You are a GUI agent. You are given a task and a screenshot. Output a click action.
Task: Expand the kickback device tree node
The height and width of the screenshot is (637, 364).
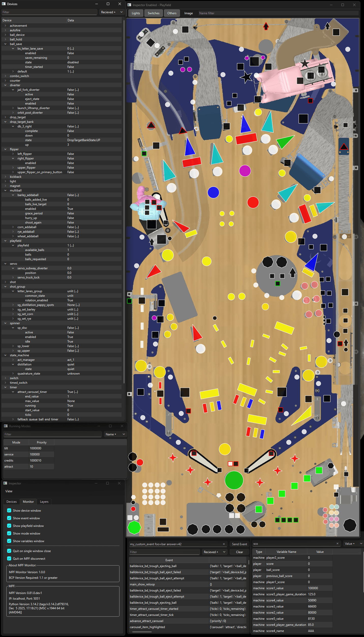pos(5,177)
